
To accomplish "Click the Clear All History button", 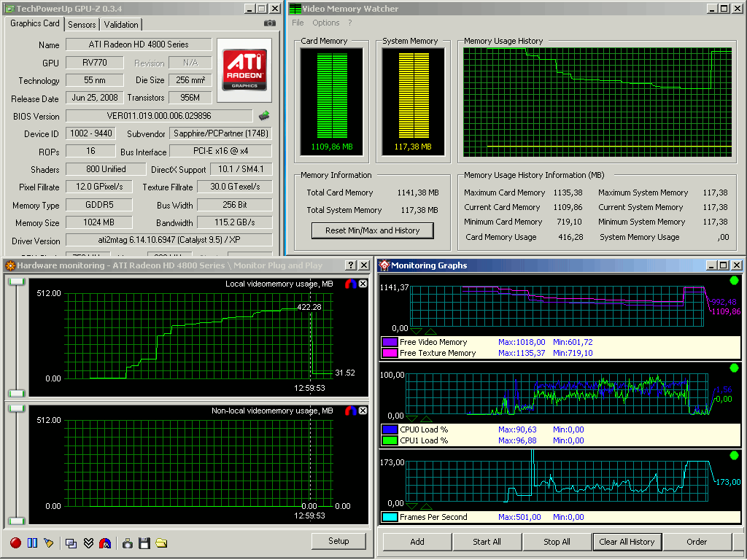I will tap(627, 542).
